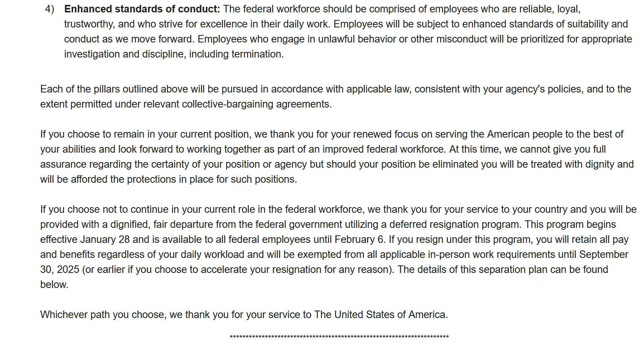The width and height of the screenshot is (644, 344).
Task: Click the asterisk divider line
Action: coord(339,337)
